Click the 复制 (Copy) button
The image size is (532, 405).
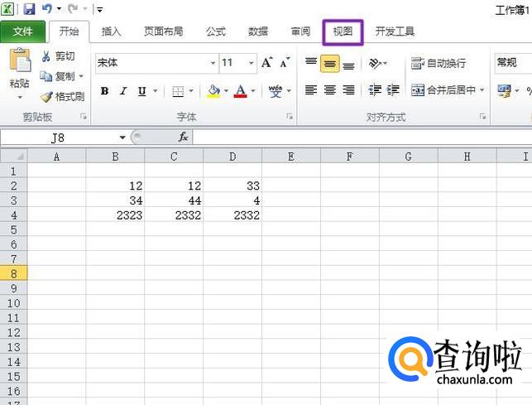(58, 76)
